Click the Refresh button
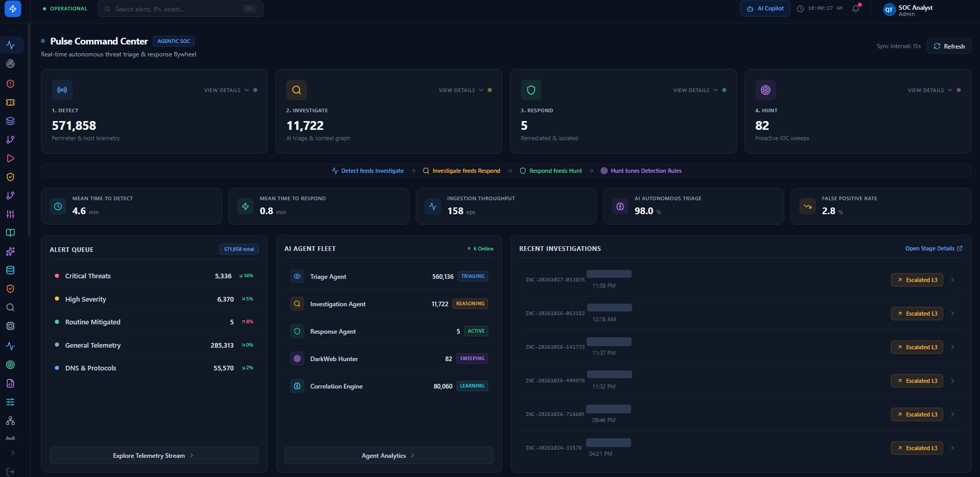The width and height of the screenshot is (980, 477). pos(949,46)
